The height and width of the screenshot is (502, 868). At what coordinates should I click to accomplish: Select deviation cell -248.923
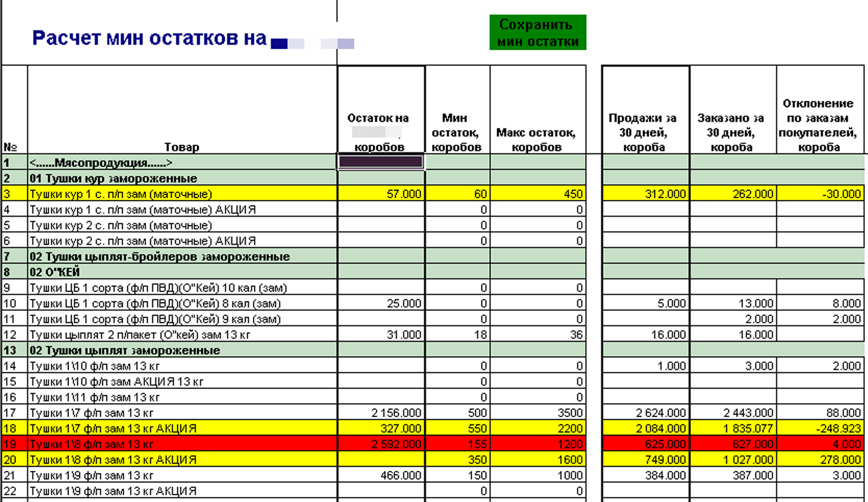coord(820,428)
